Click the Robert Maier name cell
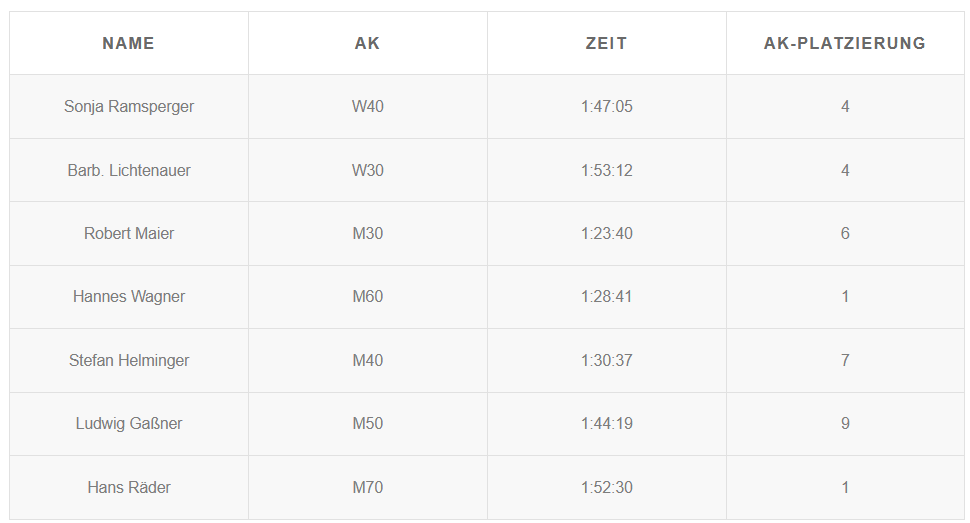This screenshot has height=523, width=970. [x=129, y=233]
